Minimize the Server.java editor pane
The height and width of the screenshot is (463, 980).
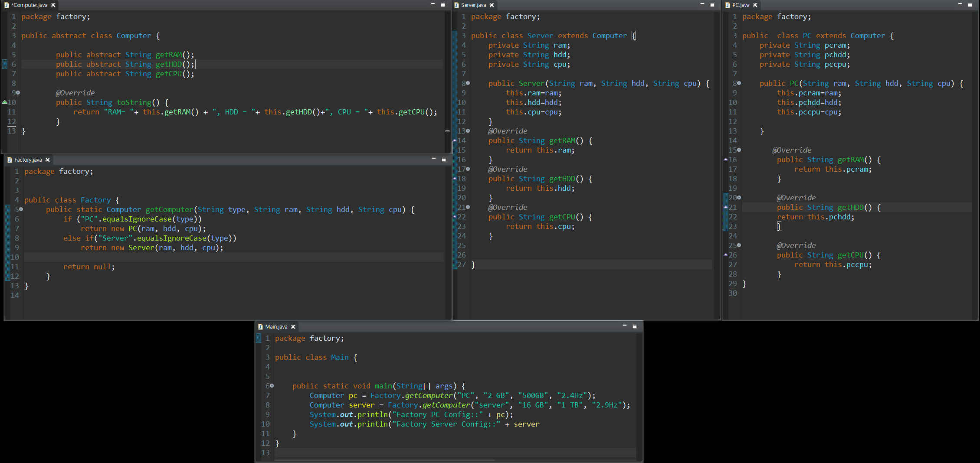(702, 4)
